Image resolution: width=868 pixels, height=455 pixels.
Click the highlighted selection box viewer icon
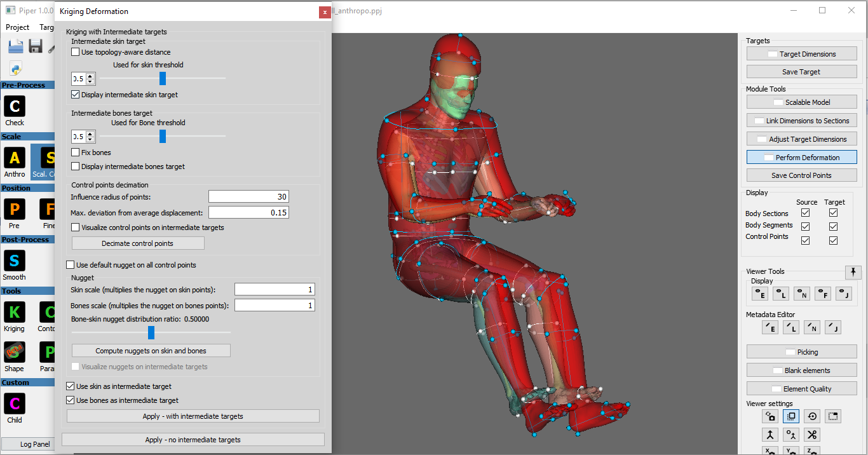(x=791, y=416)
